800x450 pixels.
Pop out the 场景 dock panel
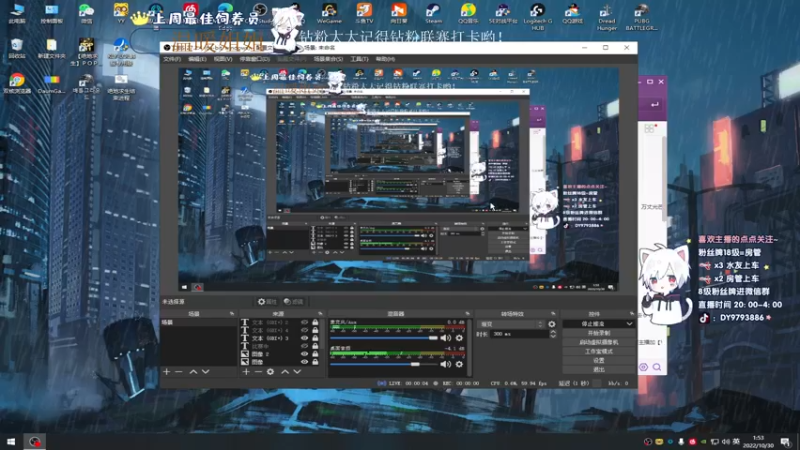(x=232, y=314)
